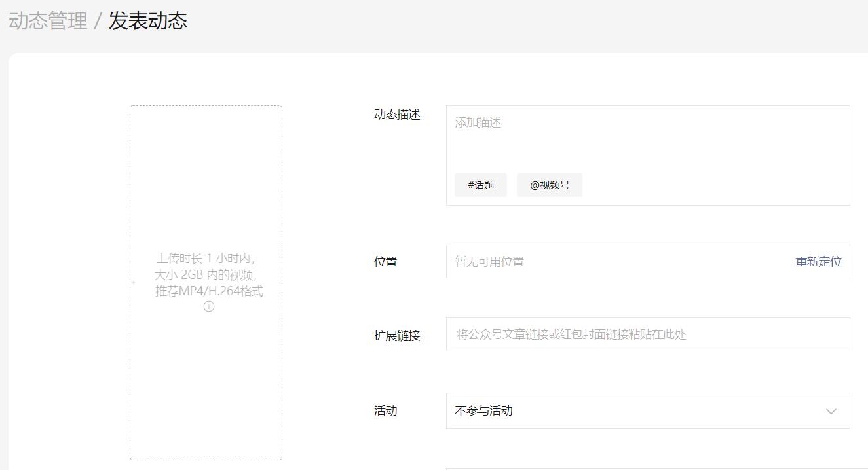Click the 推荐MP4/H.264格式 format text
Screen dimensions: 868x470
pos(209,291)
